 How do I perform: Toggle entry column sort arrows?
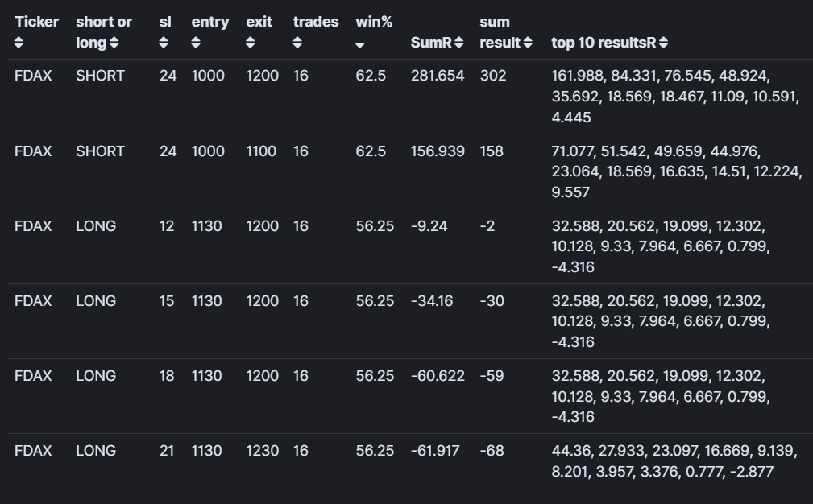point(196,43)
